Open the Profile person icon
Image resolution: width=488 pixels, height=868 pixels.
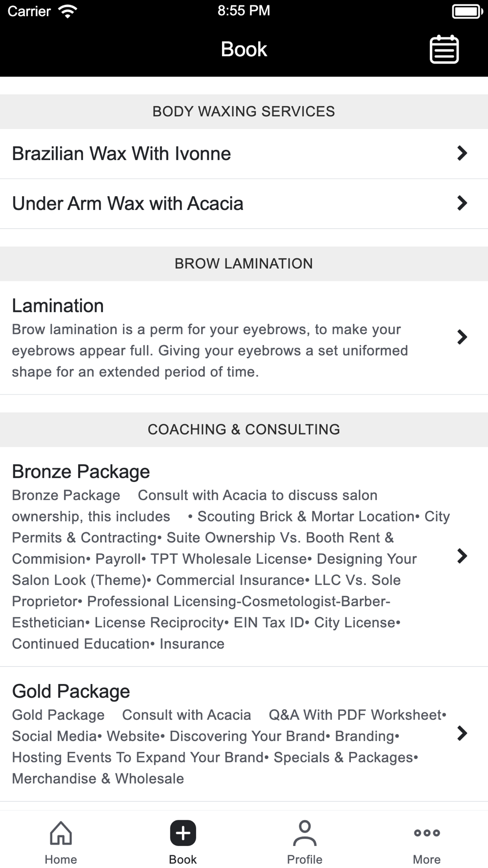(305, 833)
